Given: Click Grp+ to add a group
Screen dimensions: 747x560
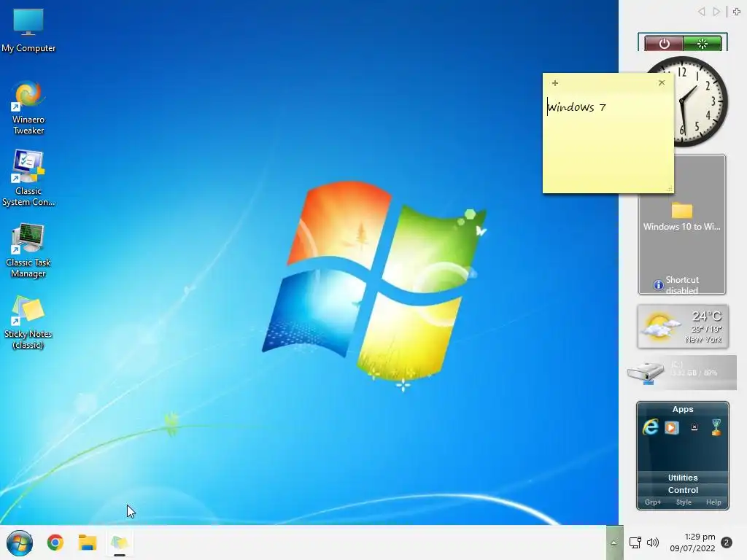Looking at the screenshot, I should click(653, 502).
